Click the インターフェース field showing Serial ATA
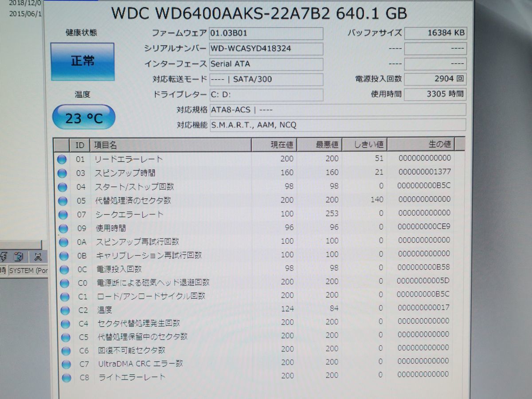 266,64
